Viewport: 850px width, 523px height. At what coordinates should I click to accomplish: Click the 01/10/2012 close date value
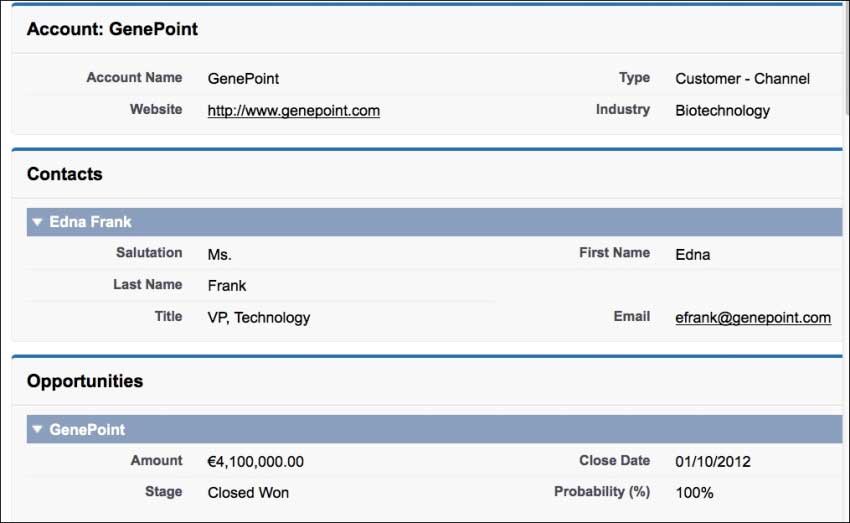[713, 462]
